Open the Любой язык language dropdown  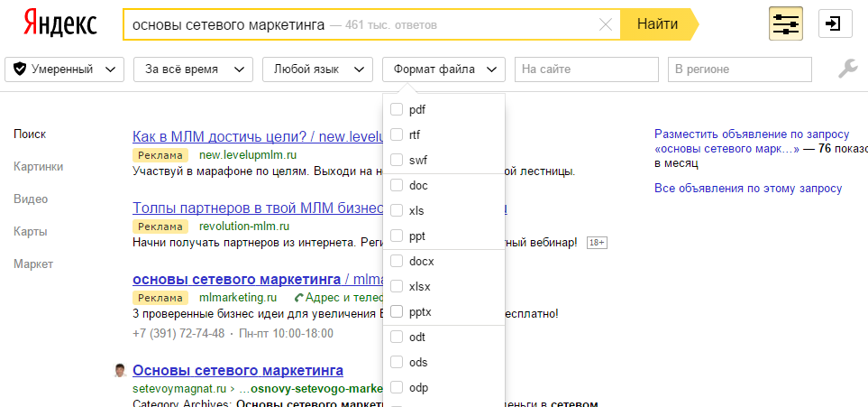[x=318, y=69]
